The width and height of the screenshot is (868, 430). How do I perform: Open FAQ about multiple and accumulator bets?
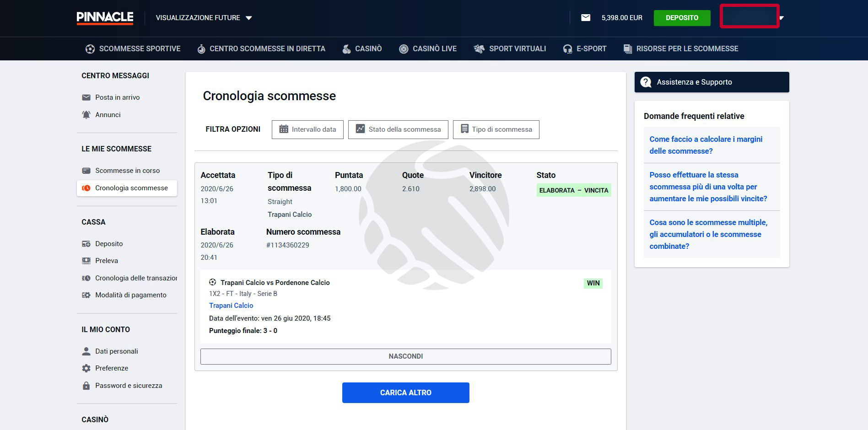pos(708,234)
